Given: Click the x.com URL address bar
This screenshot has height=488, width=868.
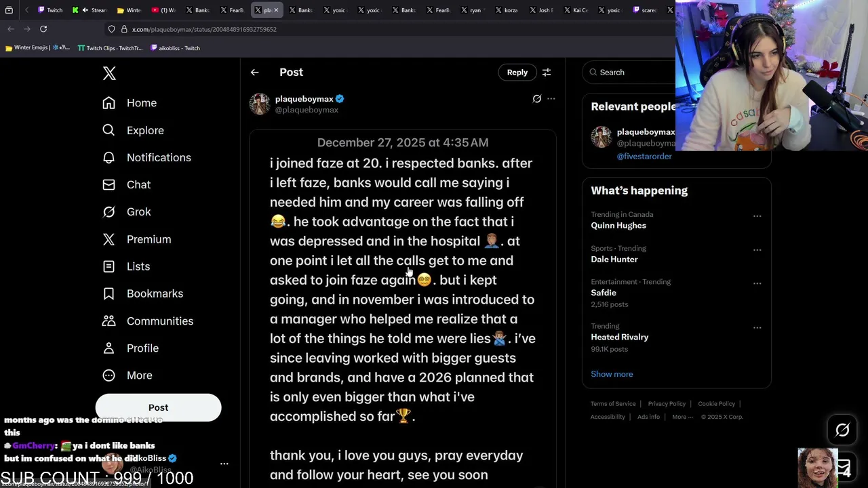Looking at the screenshot, I should coord(204,29).
